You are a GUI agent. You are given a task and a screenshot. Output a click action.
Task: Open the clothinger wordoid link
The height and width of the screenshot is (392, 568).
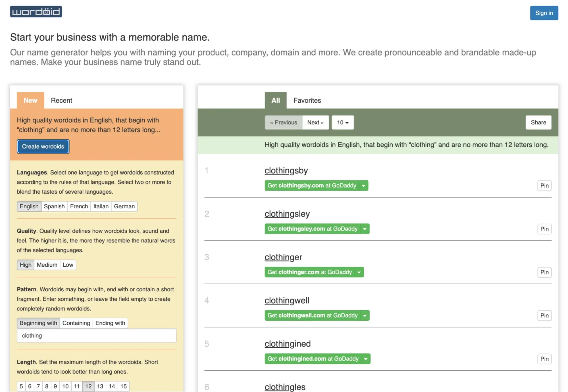283,257
